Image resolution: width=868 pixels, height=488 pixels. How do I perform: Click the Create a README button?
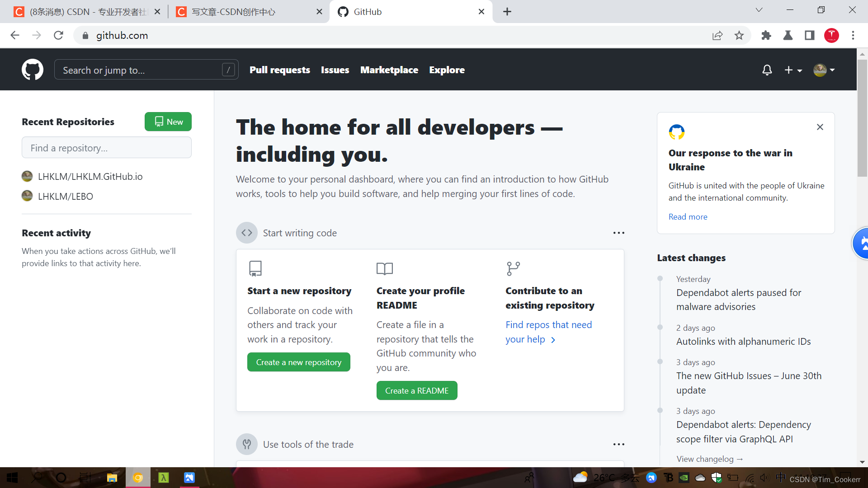[x=416, y=390]
